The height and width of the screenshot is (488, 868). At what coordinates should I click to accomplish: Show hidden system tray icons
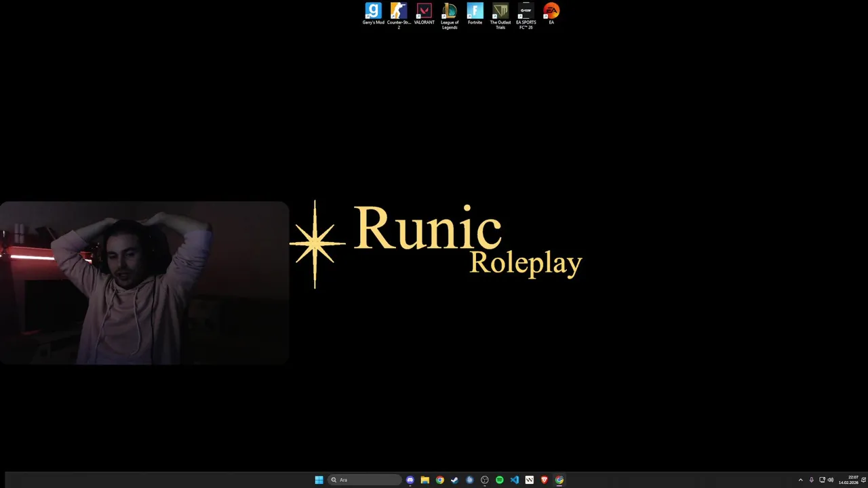(x=800, y=480)
